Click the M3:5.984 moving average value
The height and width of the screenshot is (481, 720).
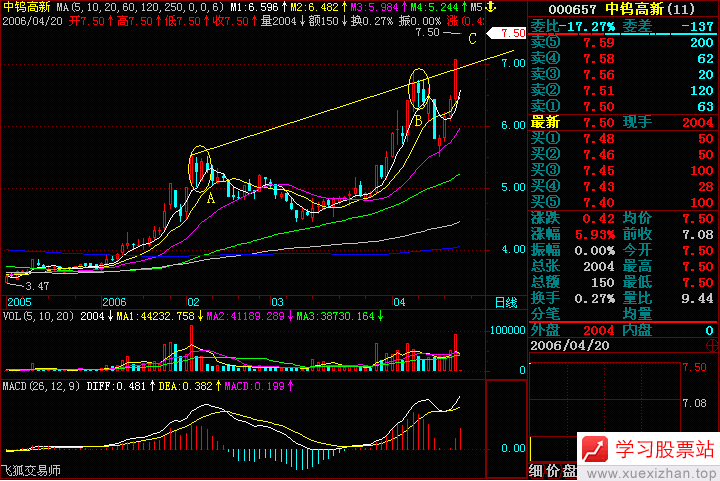pos(374,7)
